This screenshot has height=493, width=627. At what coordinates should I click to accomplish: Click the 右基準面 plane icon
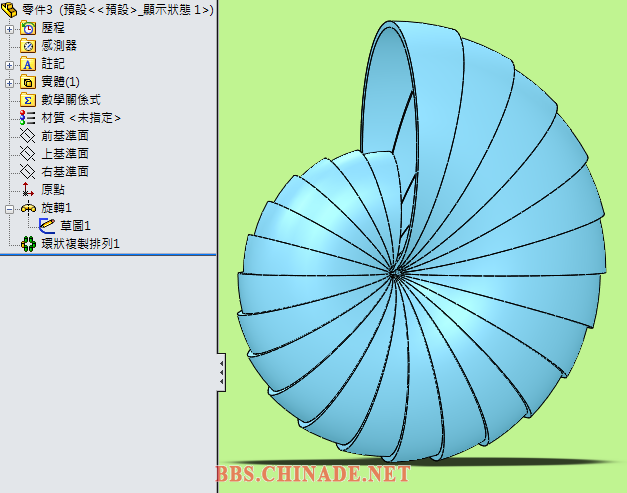coord(28,172)
